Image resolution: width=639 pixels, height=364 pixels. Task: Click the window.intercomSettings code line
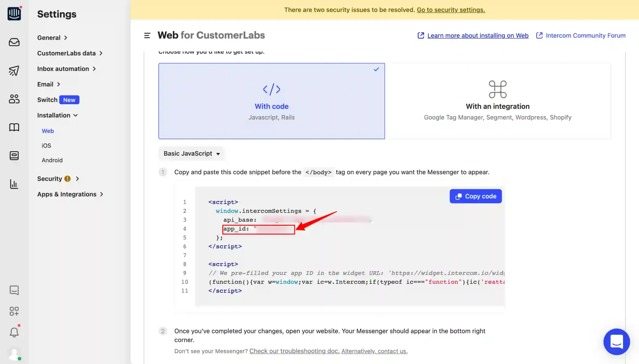click(266, 211)
